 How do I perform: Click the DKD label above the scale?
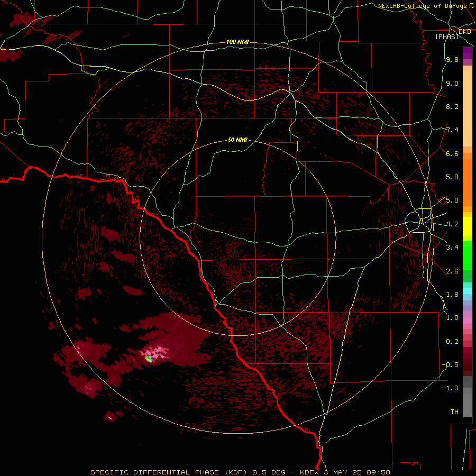point(464,32)
